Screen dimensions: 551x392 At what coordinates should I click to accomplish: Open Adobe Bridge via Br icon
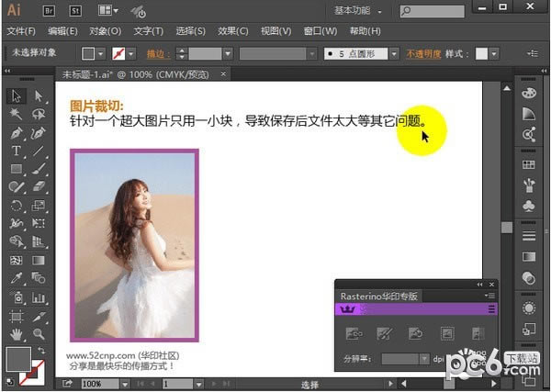pos(49,11)
